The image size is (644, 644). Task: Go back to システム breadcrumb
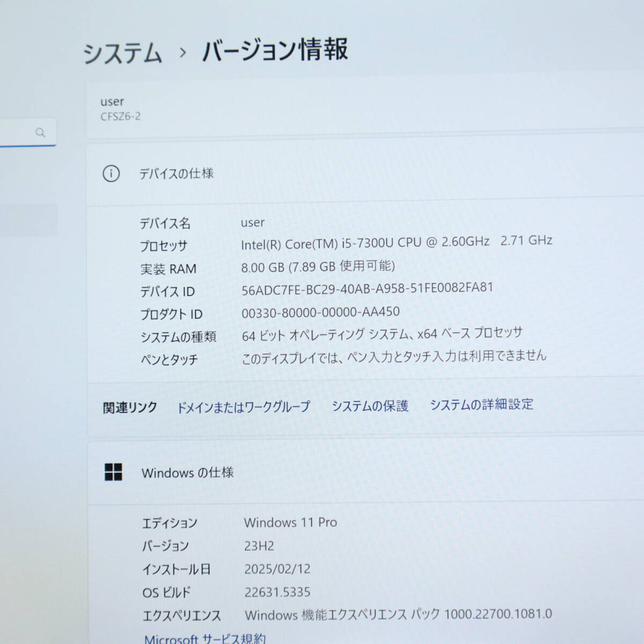click(122, 54)
